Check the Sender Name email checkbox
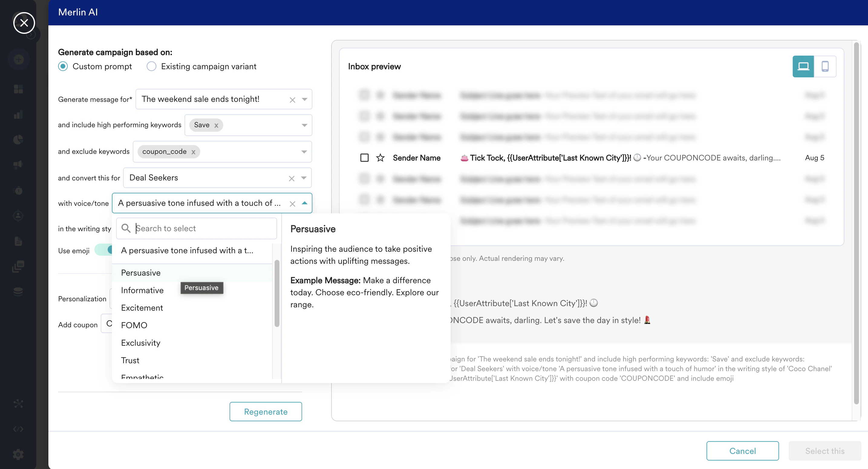 [x=364, y=157]
